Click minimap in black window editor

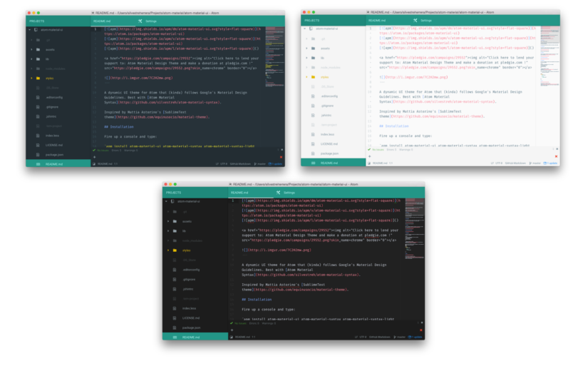(414, 229)
